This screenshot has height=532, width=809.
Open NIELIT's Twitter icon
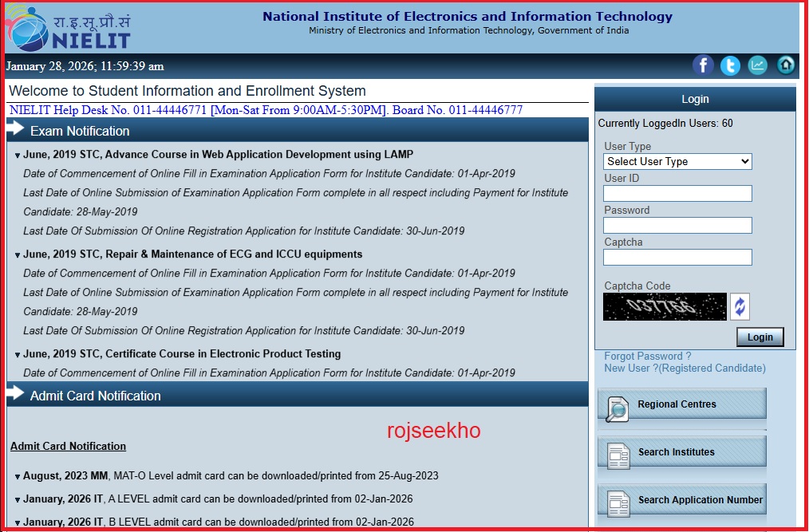click(x=730, y=65)
